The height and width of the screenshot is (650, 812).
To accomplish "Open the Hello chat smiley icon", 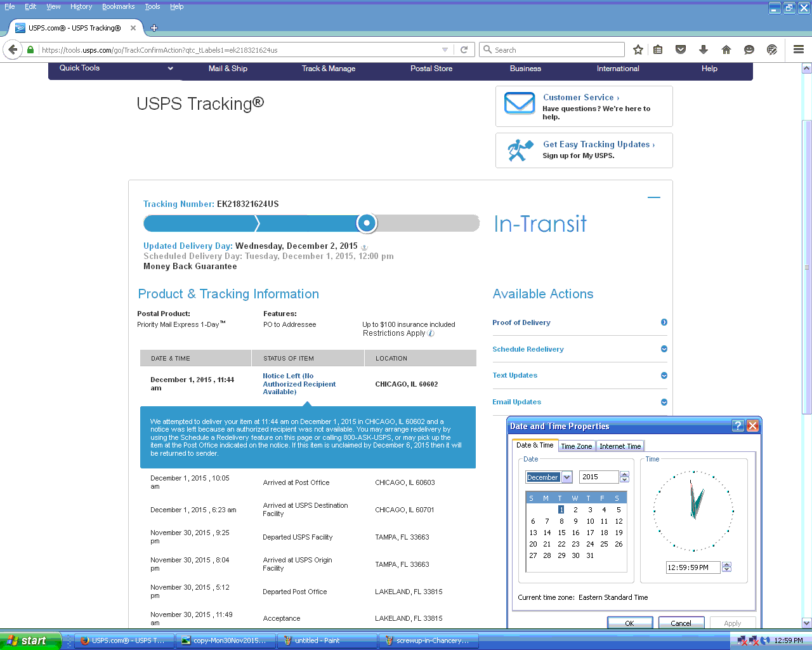I will (749, 50).
